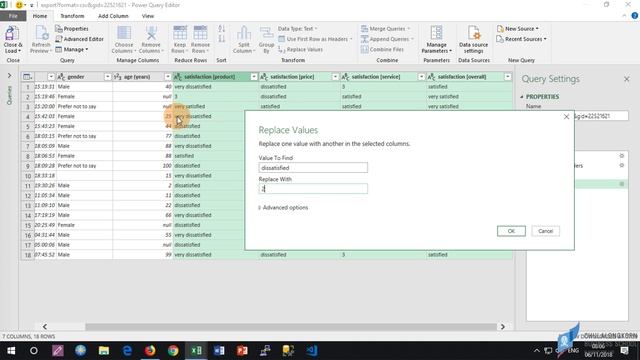The width and height of the screenshot is (640, 360).
Task: Click Replace Values in the ribbon
Action: (x=301, y=49)
